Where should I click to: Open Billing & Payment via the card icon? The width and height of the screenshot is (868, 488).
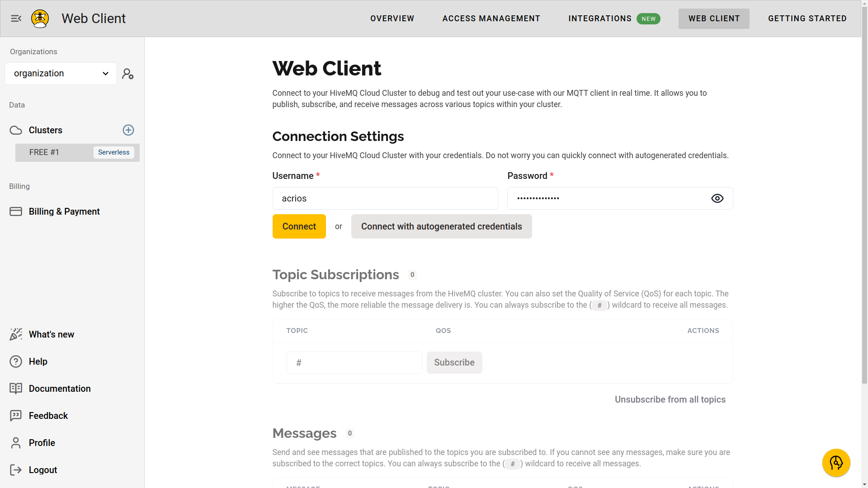(16, 211)
